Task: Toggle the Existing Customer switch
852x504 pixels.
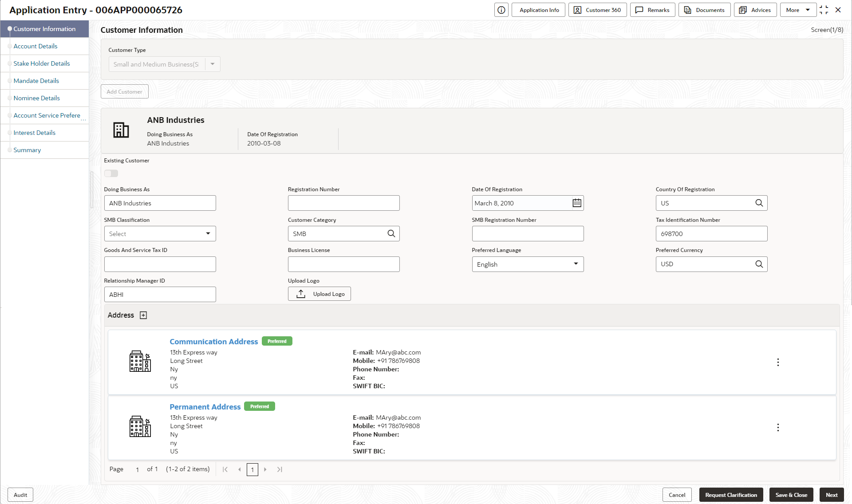Action: click(111, 173)
